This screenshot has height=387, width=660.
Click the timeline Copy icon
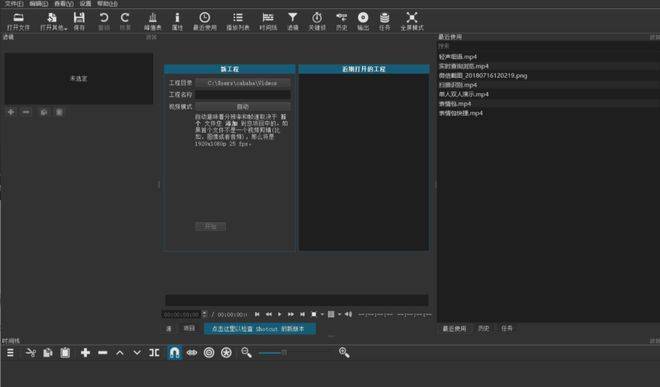pyautogui.click(x=48, y=352)
